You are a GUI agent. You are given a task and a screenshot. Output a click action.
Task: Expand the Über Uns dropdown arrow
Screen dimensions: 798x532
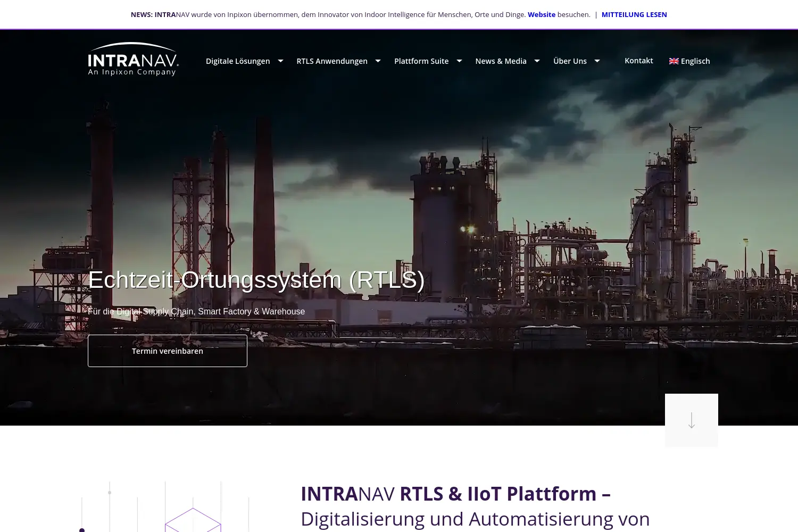tap(597, 61)
